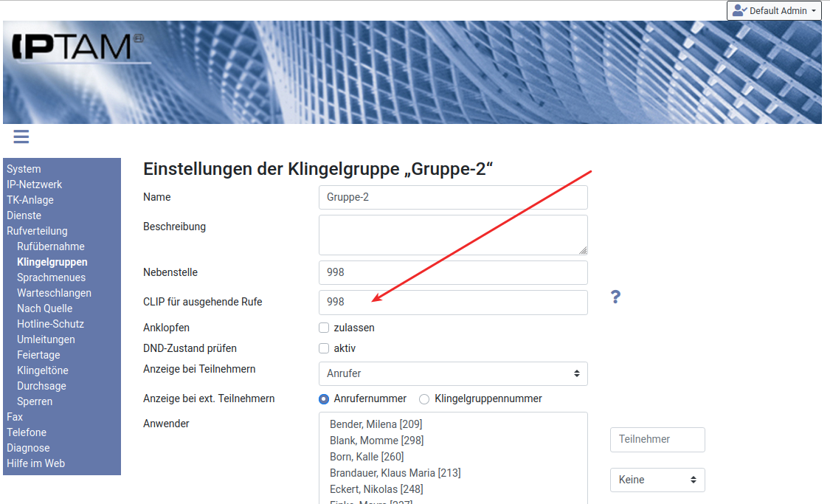Select the Klingelgruppennummer radio button
The height and width of the screenshot is (504, 830).
coord(424,399)
